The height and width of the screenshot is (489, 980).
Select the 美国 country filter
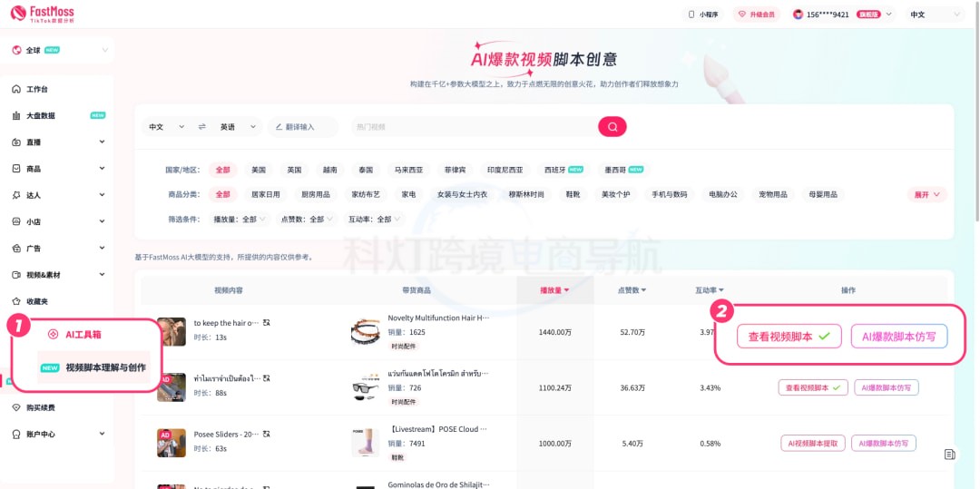click(x=259, y=170)
